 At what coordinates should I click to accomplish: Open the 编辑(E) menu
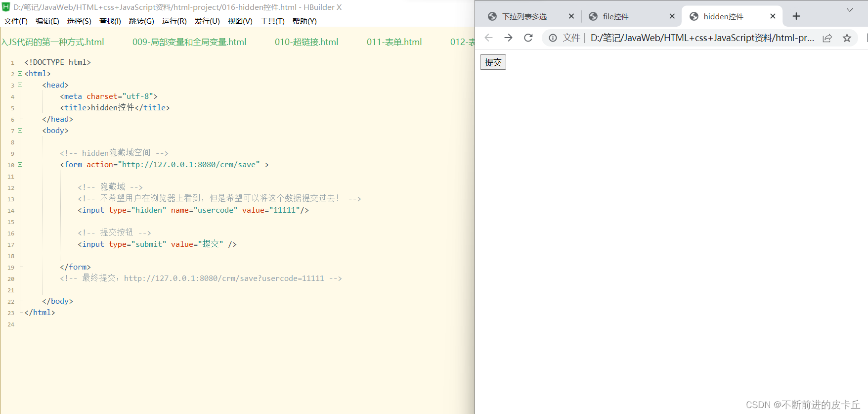tap(47, 21)
